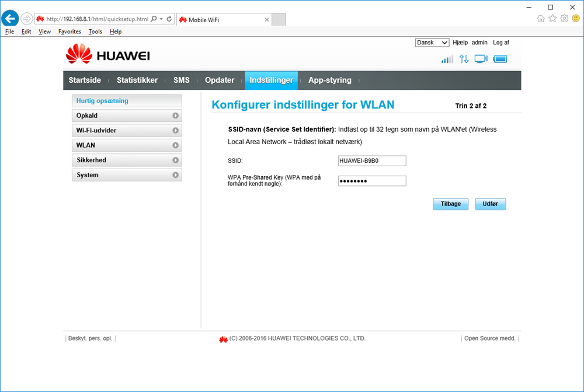The height and width of the screenshot is (392, 584).
Task: Open Favorites with the star icon
Action: coord(552,19)
